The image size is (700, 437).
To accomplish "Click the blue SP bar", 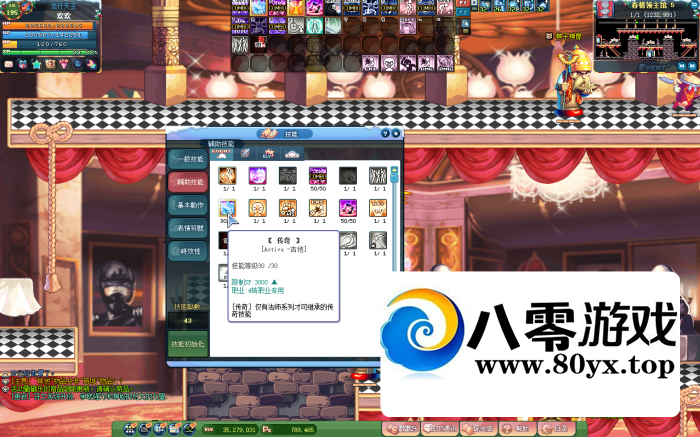I will (x=51, y=35).
